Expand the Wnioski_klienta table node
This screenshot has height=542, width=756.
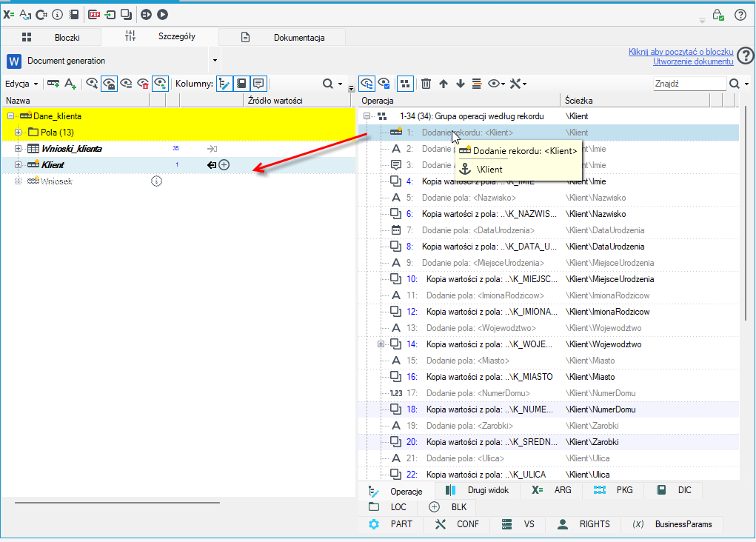18,149
